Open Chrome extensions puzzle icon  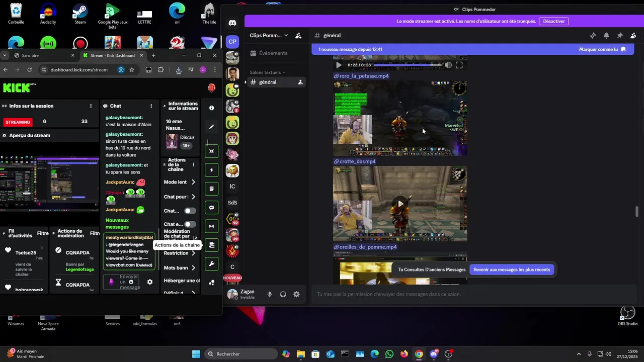tap(160, 70)
